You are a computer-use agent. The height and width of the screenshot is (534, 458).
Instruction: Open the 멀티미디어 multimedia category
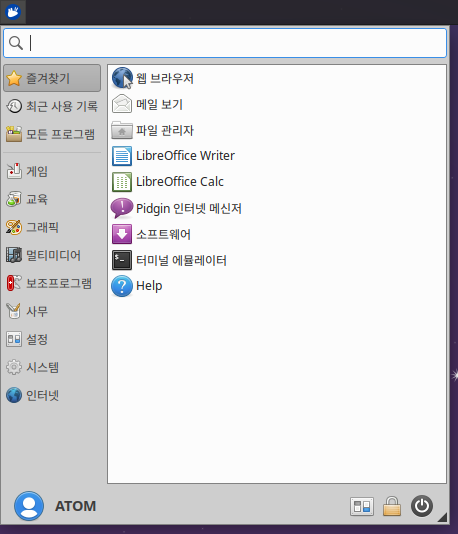point(52,255)
